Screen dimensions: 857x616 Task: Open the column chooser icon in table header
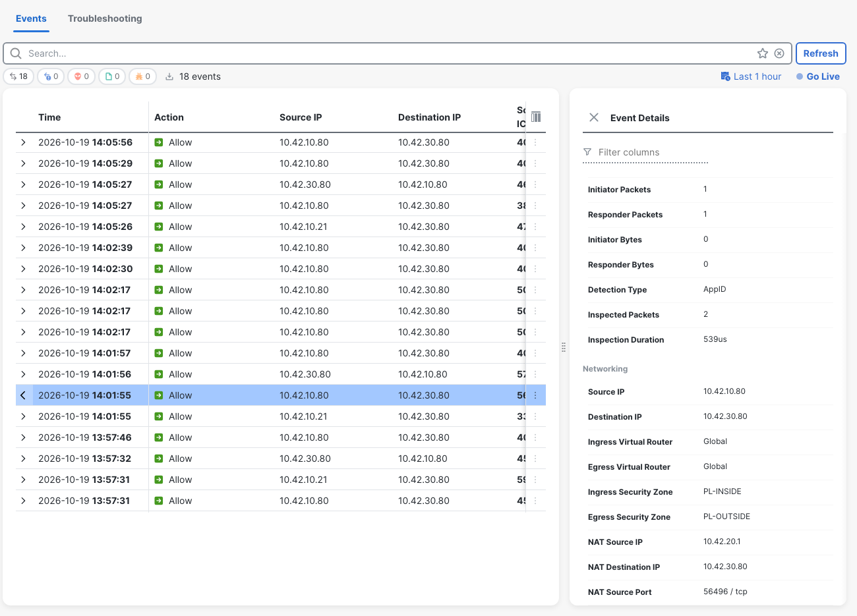pos(536,117)
